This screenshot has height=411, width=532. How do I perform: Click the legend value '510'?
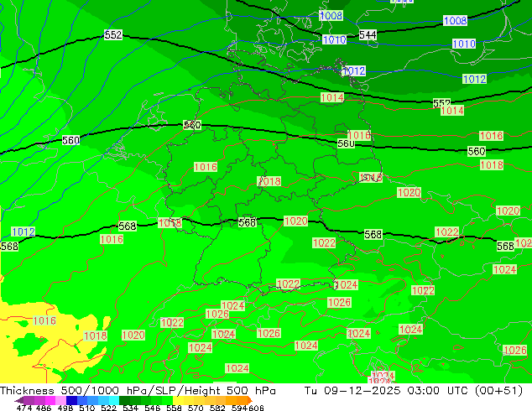pyautogui.click(x=87, y=408)
